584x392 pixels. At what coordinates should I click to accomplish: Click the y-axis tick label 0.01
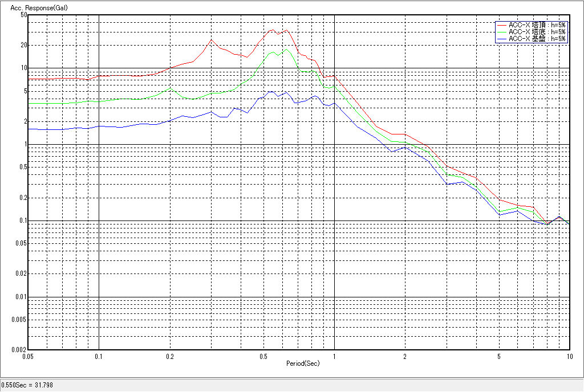[x=21, y=297]
